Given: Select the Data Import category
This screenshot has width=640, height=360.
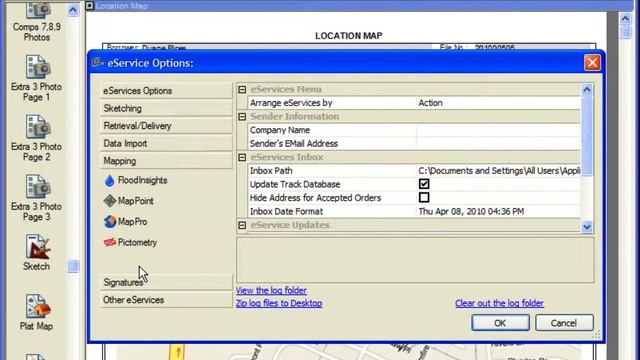Looking at the screenshot, I should 166,144.
